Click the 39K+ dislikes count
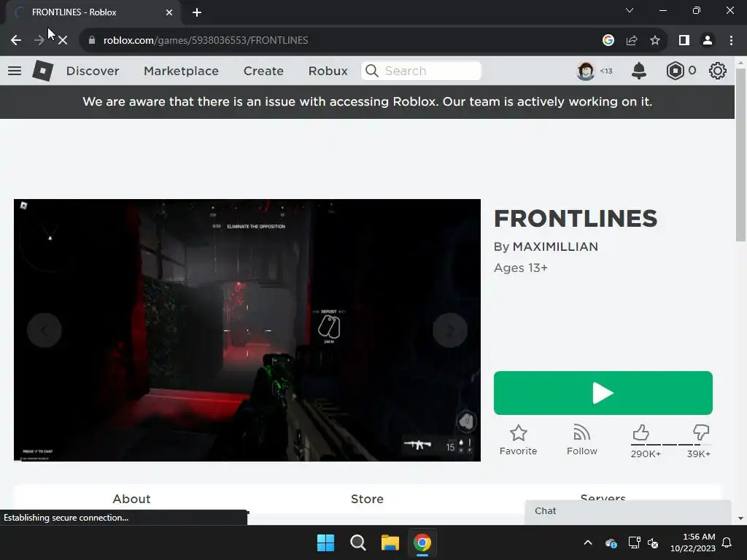The height and width of the screenshot is (560, 747). (x=698, y=454)
